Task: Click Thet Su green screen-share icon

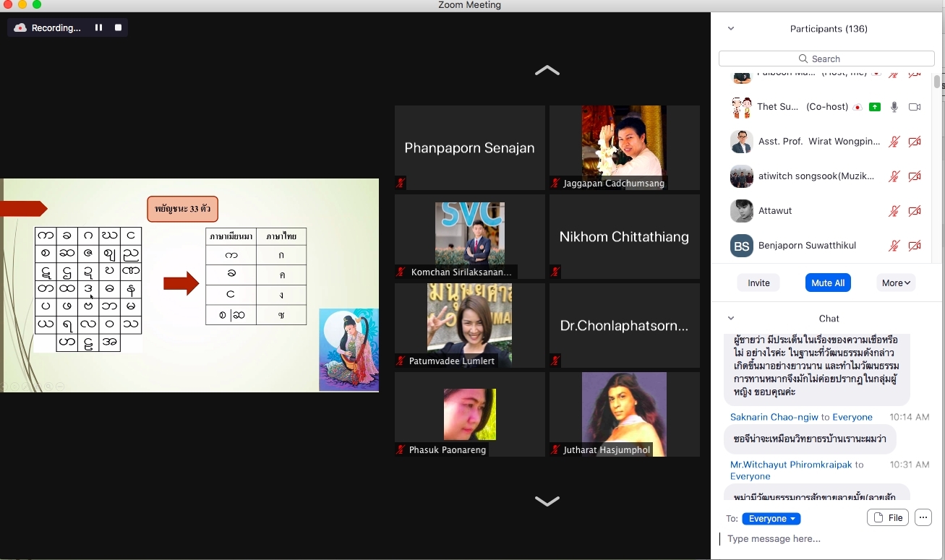Action: point(875,107)
